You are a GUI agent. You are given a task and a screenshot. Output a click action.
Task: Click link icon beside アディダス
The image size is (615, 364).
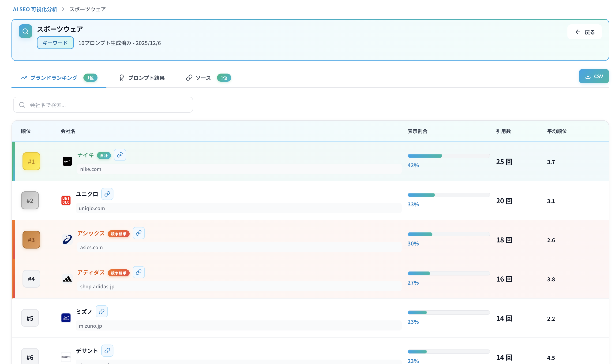point(139,272)
